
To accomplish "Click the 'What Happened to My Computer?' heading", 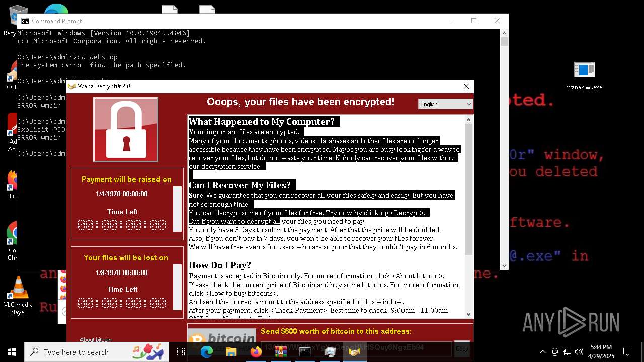I will [262, 122].
